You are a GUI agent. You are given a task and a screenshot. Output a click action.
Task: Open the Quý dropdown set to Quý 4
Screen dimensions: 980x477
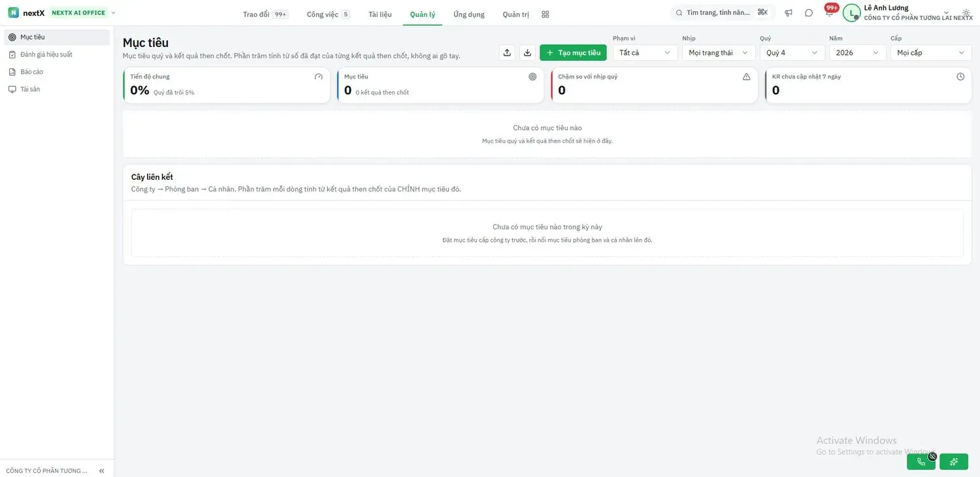(x=792, y=53)
